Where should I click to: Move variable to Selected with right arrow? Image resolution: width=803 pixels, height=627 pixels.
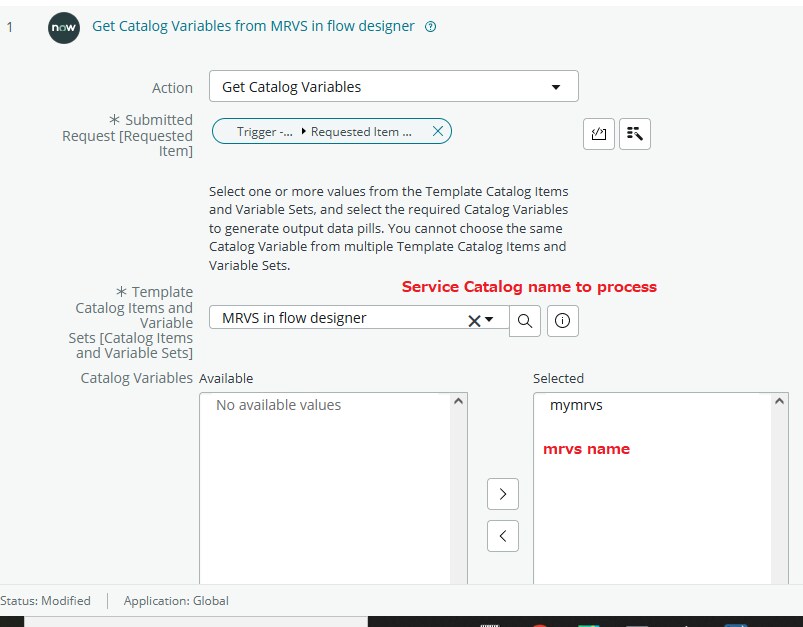click(503, 494)
